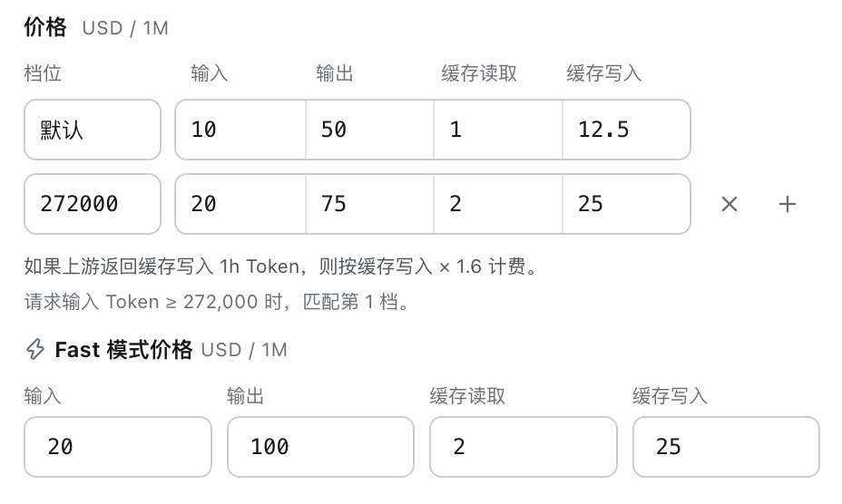Focus the 默认 tier name field

point(93,130)
